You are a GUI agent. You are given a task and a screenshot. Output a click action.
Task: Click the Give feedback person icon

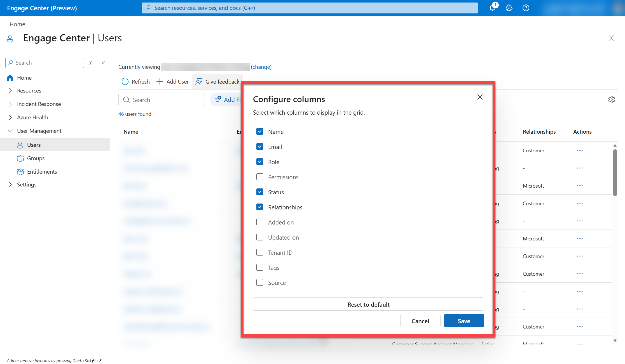pos(199,82)
